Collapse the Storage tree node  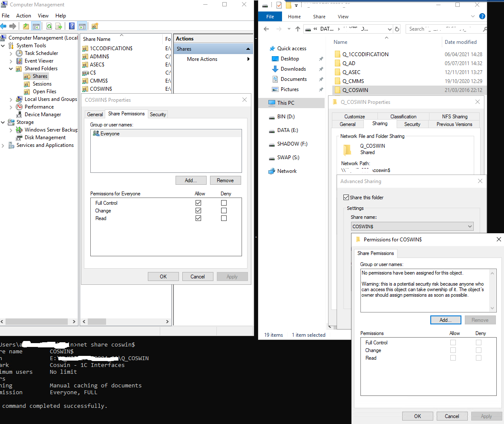coord(3,122)
